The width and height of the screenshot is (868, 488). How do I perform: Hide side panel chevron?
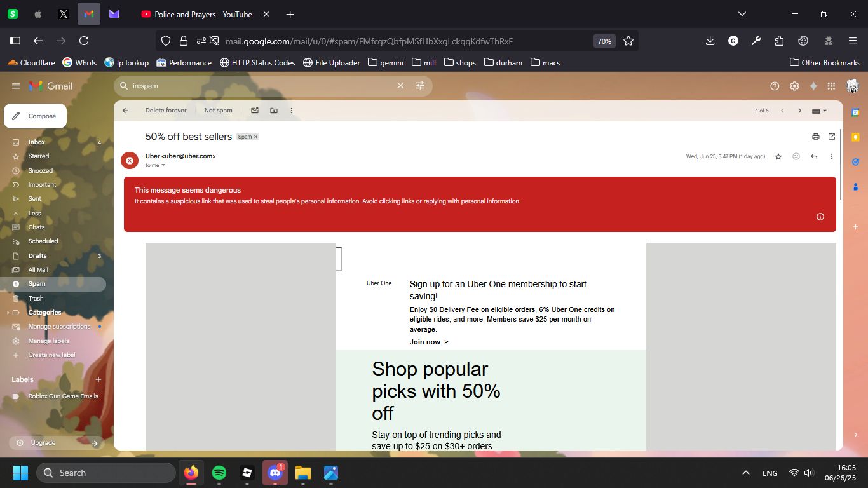pos(856,435)
